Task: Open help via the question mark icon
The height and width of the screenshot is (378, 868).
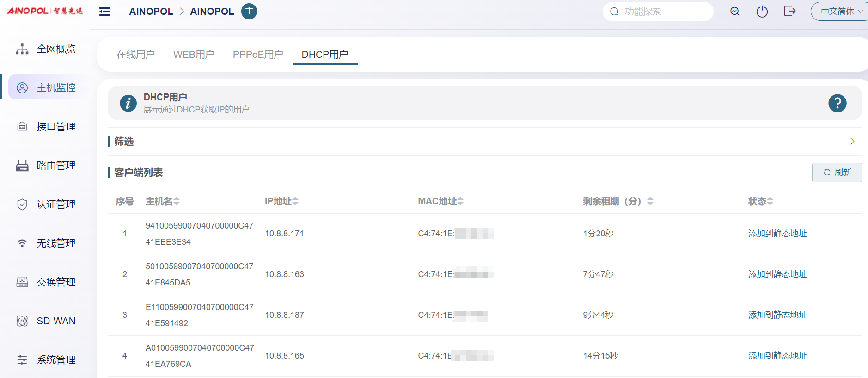Action: (x=837, y=103)
